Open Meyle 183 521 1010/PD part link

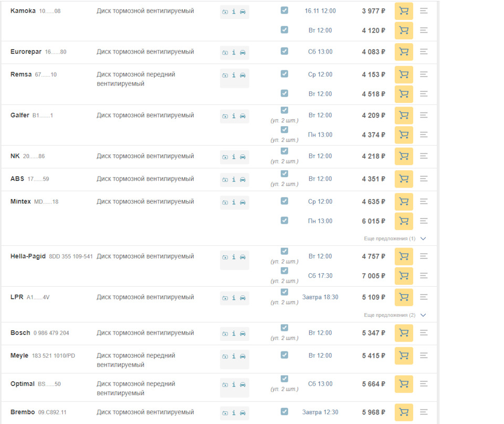point(54,356)
